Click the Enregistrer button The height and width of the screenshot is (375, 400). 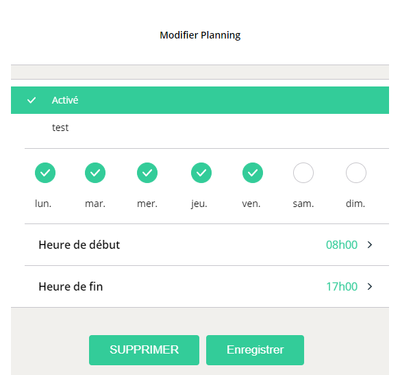click(x=255, y=350)
